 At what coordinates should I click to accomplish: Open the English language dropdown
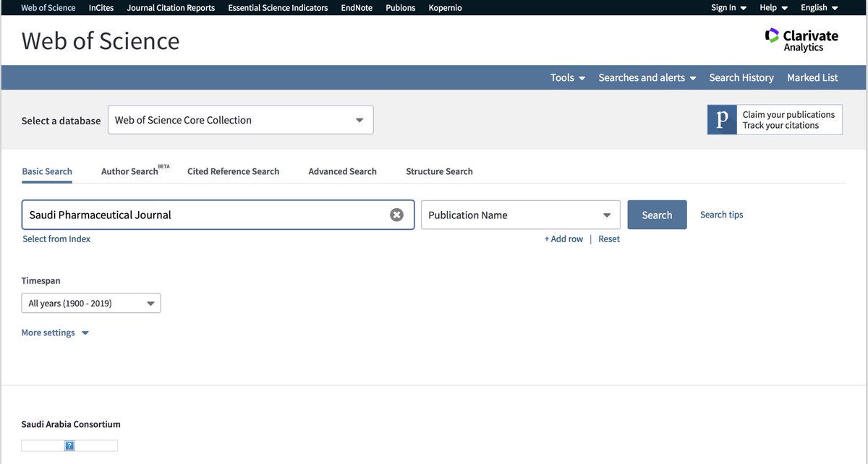coord(820,8)
